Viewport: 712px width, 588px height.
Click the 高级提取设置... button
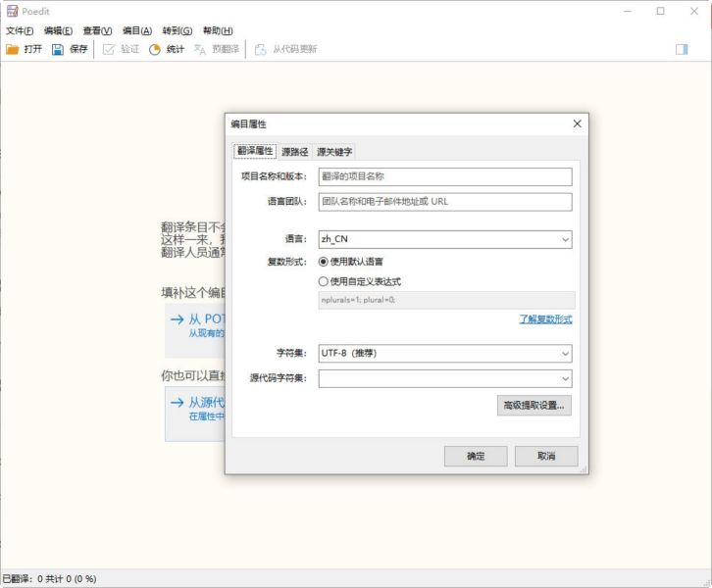(x=535, y=405)
